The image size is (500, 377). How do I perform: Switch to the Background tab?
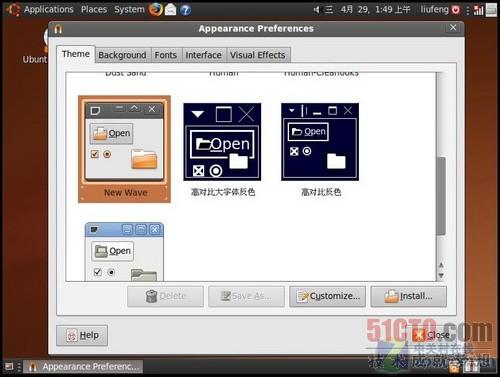[122, 55]
